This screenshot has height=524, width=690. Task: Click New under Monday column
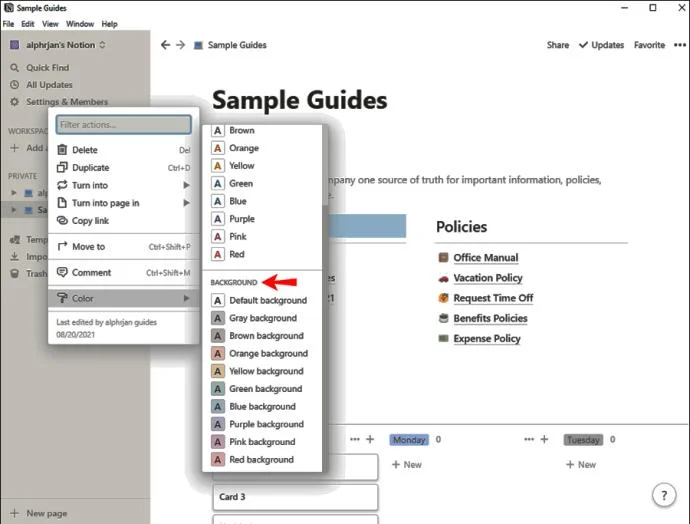[x=407, y=465]
